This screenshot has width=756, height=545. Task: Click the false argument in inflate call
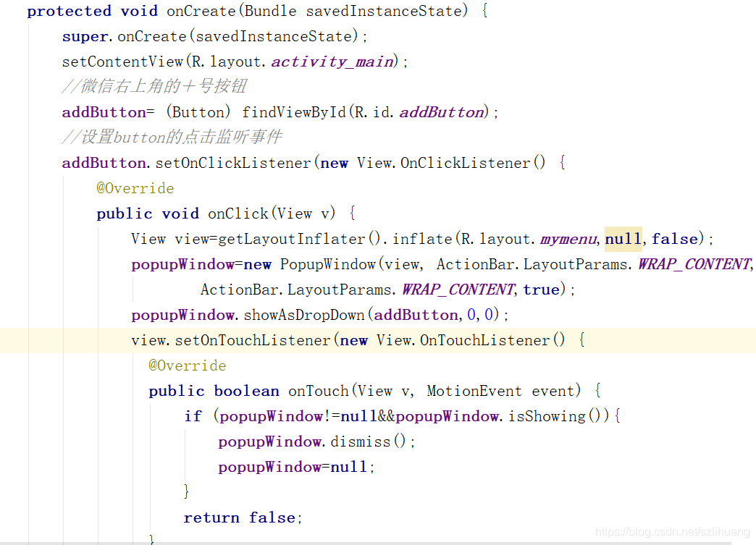(675, 239)
